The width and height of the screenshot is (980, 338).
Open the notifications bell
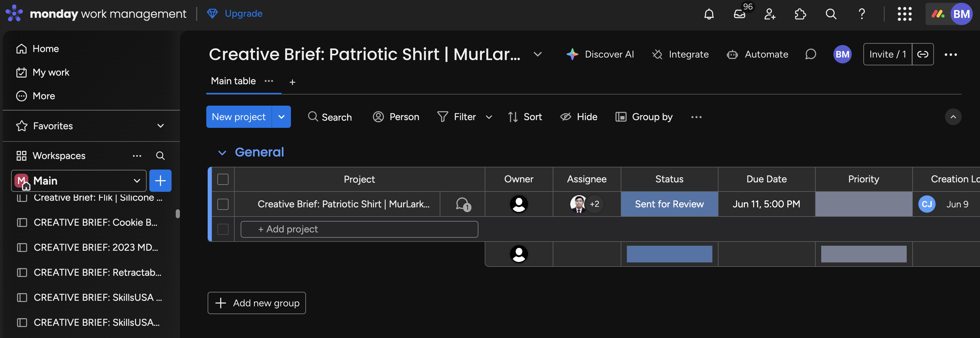coord(709,14)
